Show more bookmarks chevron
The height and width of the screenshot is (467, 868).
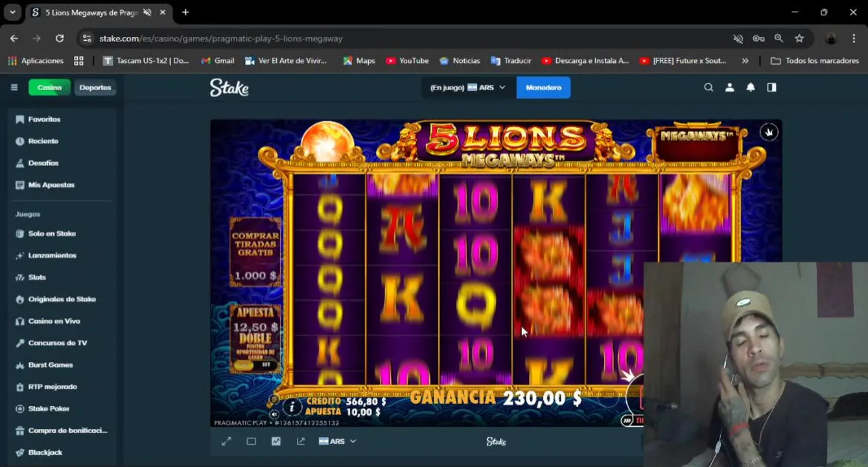745,60
